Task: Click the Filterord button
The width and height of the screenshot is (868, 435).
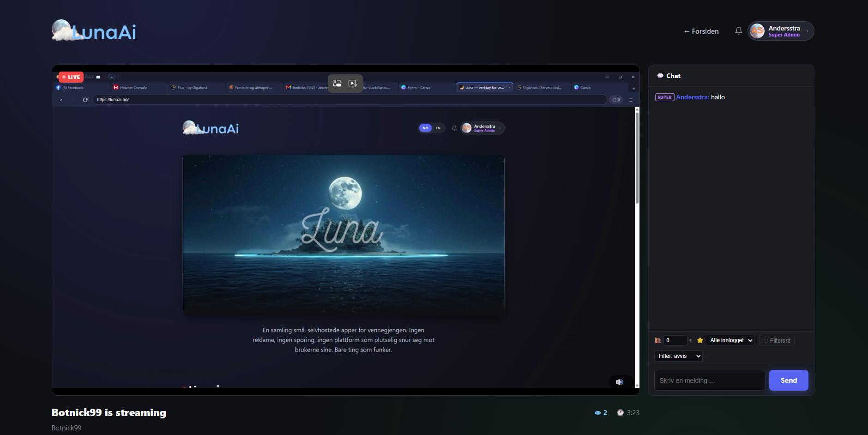Action: (777, 341)
